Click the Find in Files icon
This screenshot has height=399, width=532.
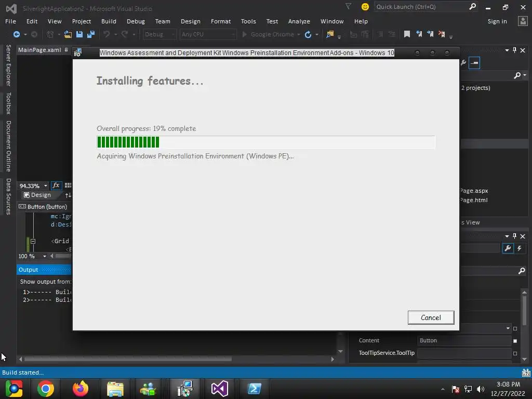point(330,34)
